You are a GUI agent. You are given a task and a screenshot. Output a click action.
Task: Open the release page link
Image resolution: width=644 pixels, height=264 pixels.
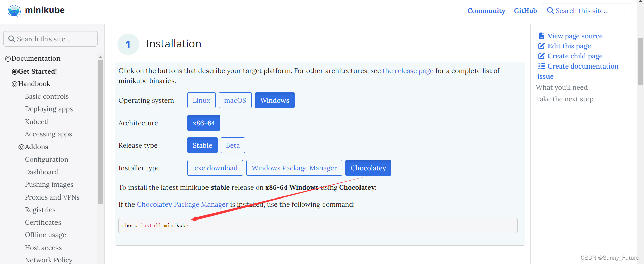[408, 71]
